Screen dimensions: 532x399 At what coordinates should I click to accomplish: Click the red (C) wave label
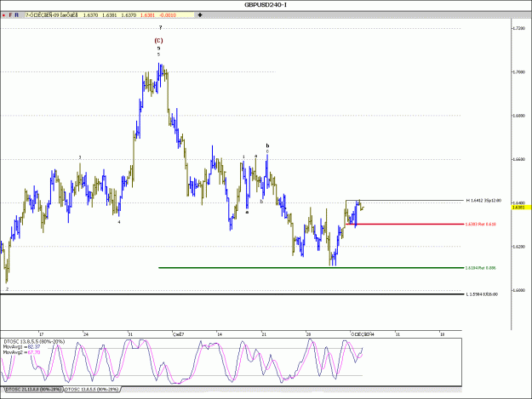tap(158, 41)
